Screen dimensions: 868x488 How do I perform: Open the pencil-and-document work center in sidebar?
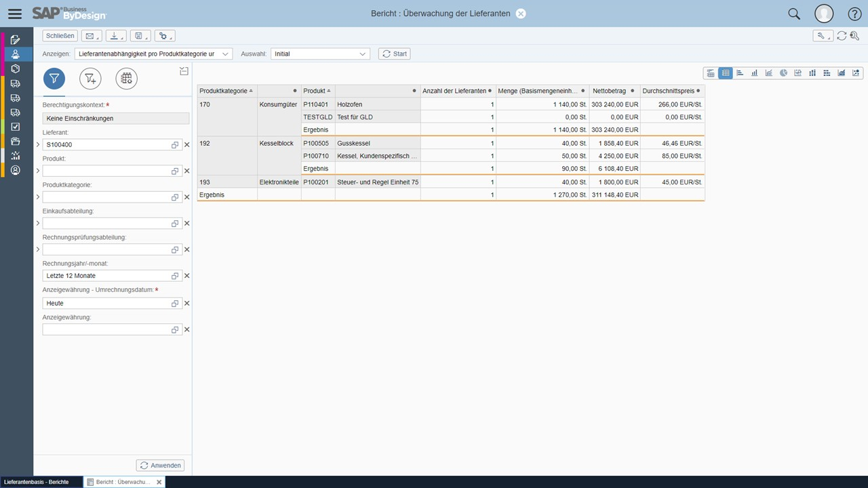(x=16, y=40)
